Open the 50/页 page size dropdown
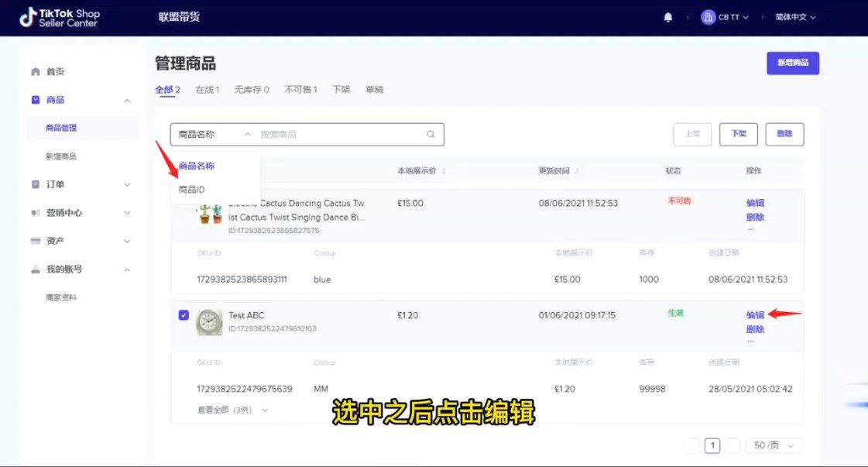868x467 pixels. [x=774, y=445]
